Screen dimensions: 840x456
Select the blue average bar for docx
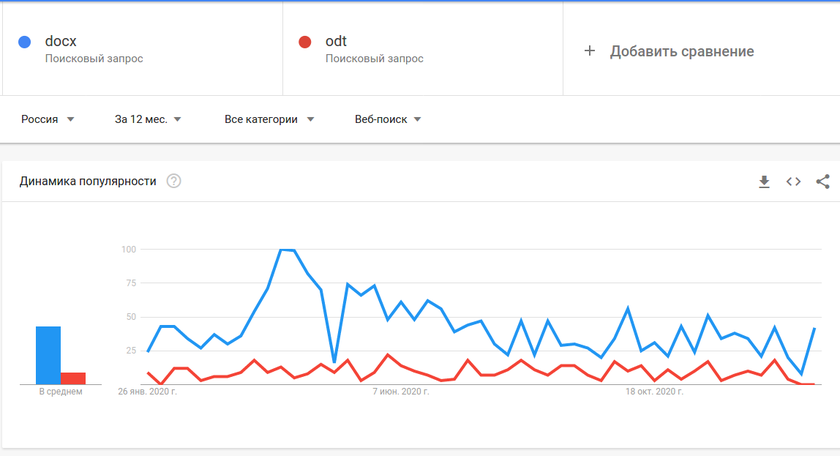(48, 355)
